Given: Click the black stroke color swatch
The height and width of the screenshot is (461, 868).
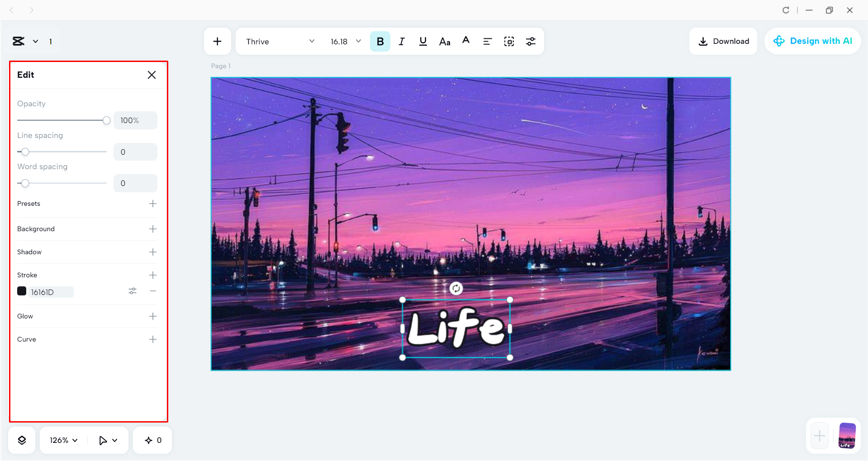Looking at the screenshot, I should [x=21, y=291].
